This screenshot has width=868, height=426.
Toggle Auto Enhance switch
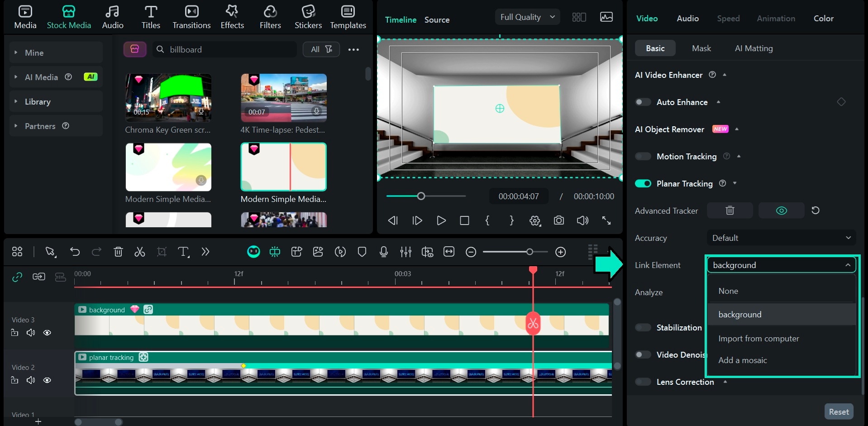(643, 102)
